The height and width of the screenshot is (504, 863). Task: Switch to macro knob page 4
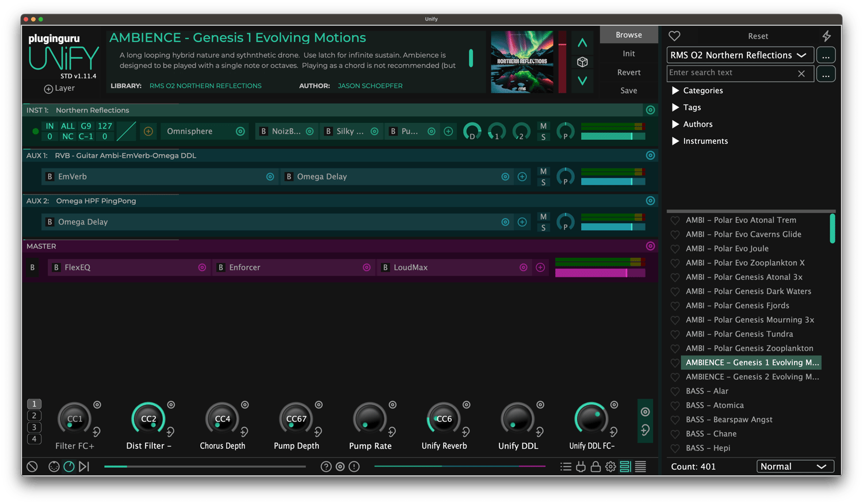coord(34,439)
